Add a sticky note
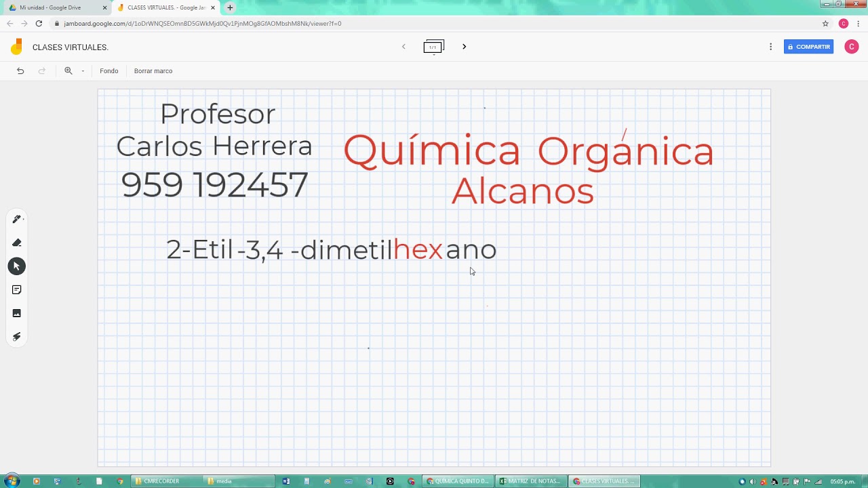868x488 pixels. point(17,290)
